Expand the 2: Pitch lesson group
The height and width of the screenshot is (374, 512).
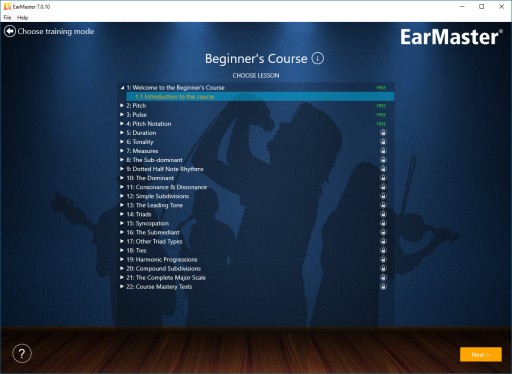(122, 106)
